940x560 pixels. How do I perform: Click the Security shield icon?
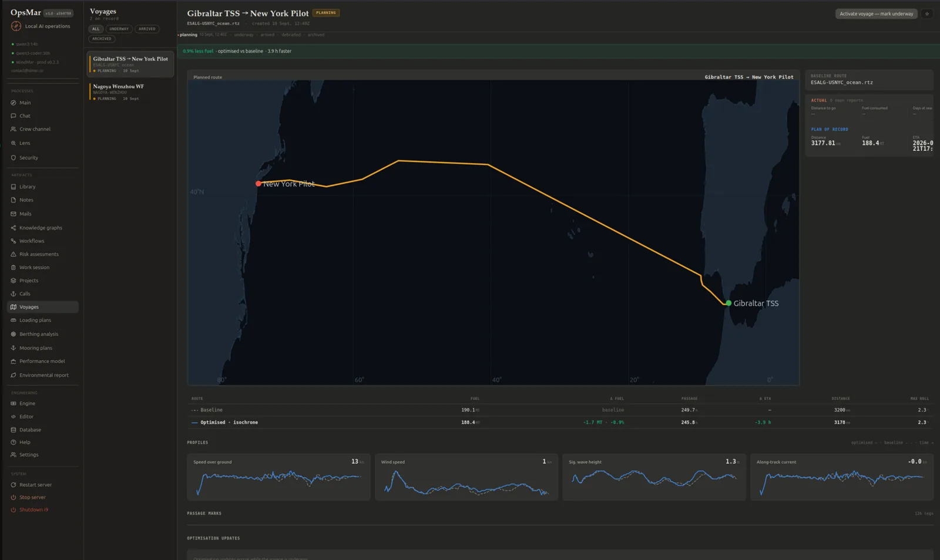click(x=14, y=158)
